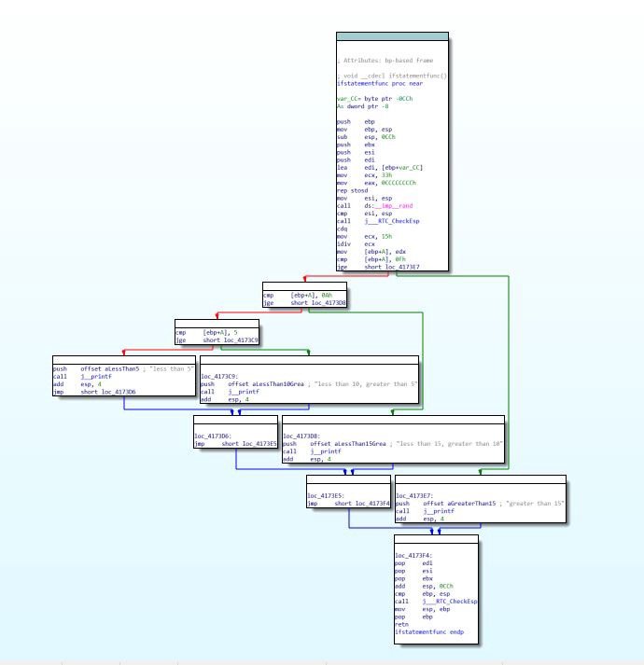Screen dimensions: 644x665
Task: Select the 'loc_4173D6:' label line
Action: coord(213,436)
